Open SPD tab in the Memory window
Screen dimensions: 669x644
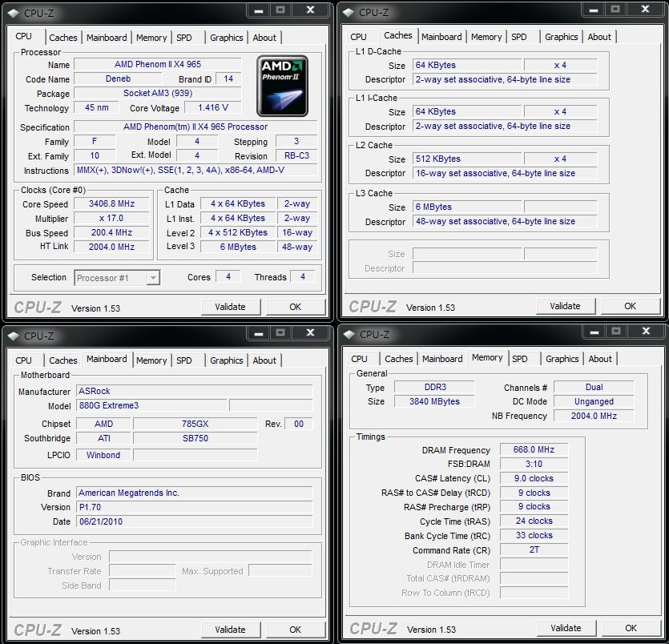click(x=520, y=359)
